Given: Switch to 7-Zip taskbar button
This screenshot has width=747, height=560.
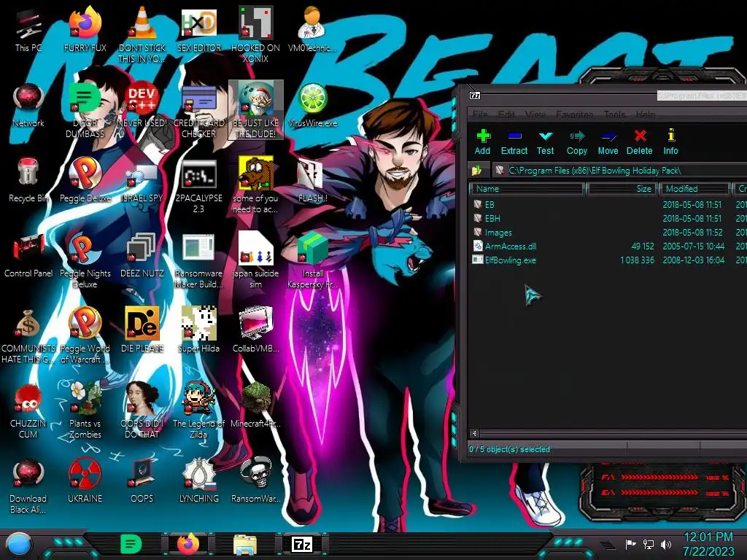Looking at the screenshot, I should (x=302, y=544).
